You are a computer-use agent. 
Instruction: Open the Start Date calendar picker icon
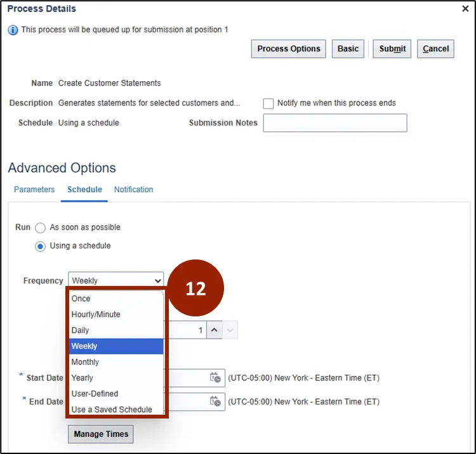(x=216, y=378)
